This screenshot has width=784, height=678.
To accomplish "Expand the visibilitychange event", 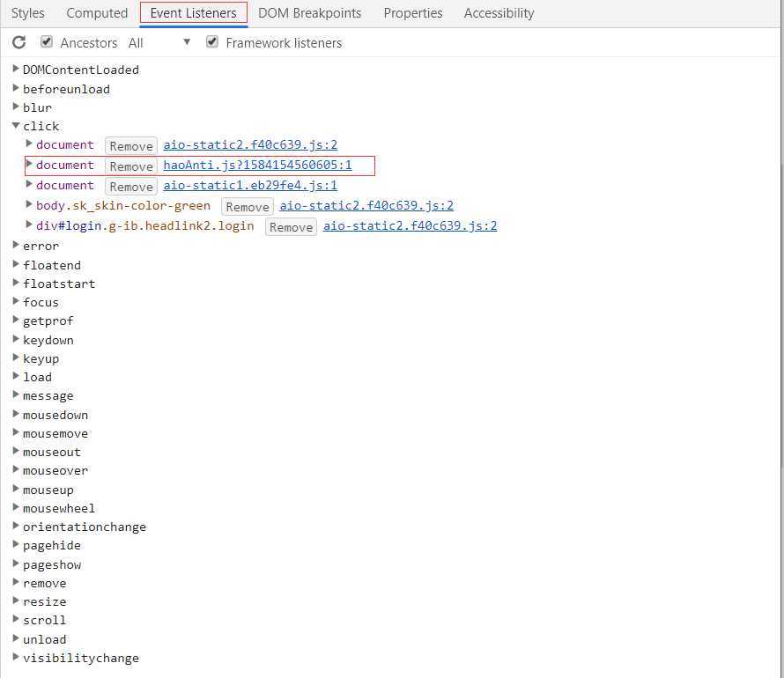I will [x=16, y=657].
